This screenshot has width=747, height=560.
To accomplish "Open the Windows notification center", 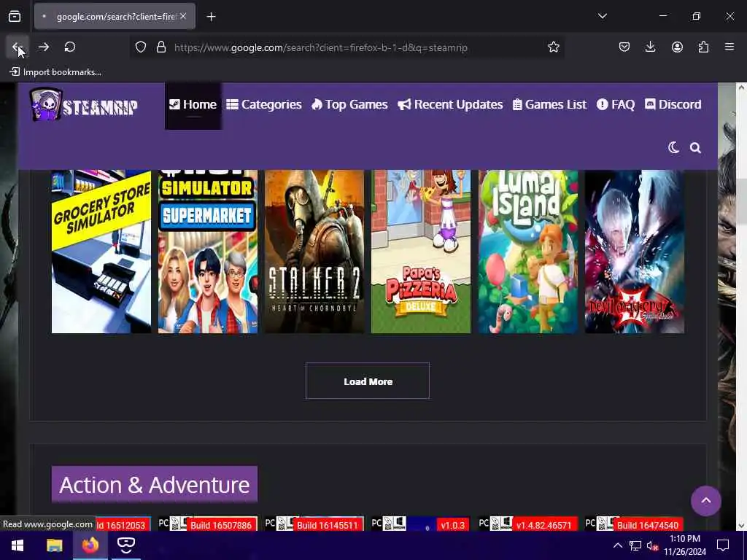I will click(723, 545).
